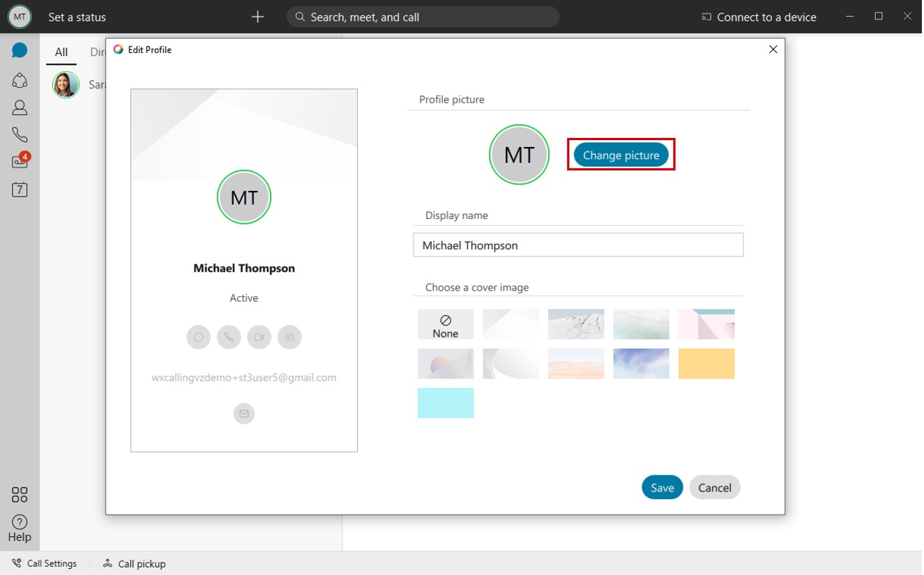Check voicemail with 4 new messages
This screenshot has width=924, height=575.
tap(20, 161)
